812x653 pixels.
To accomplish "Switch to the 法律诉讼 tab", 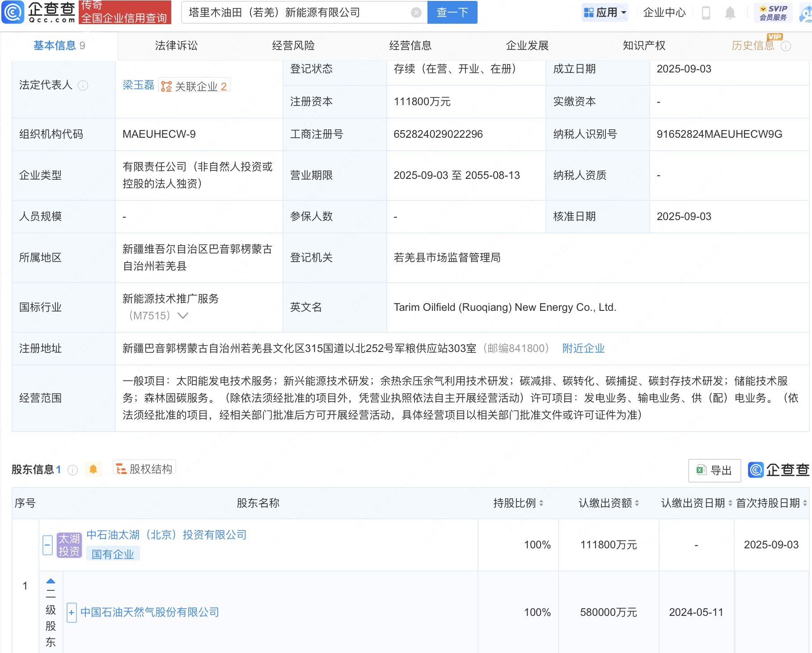I will click(x=176, y=46).
